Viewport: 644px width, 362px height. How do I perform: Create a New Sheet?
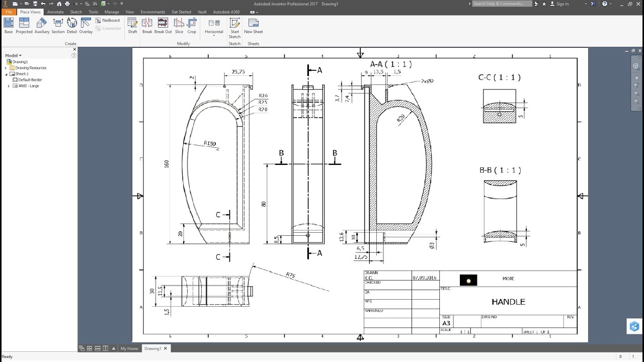253,25
